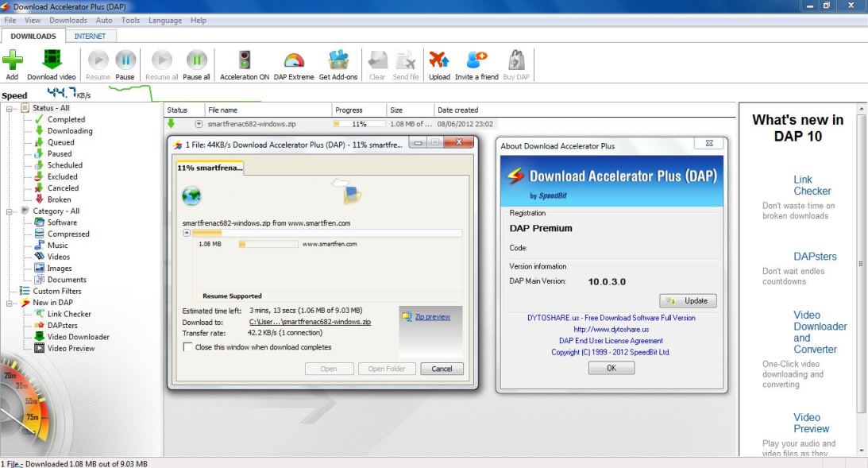Select the Broken status filter
Image resolution: width=868 pixels, height=468 pixels.
click(x=59, y=199)
